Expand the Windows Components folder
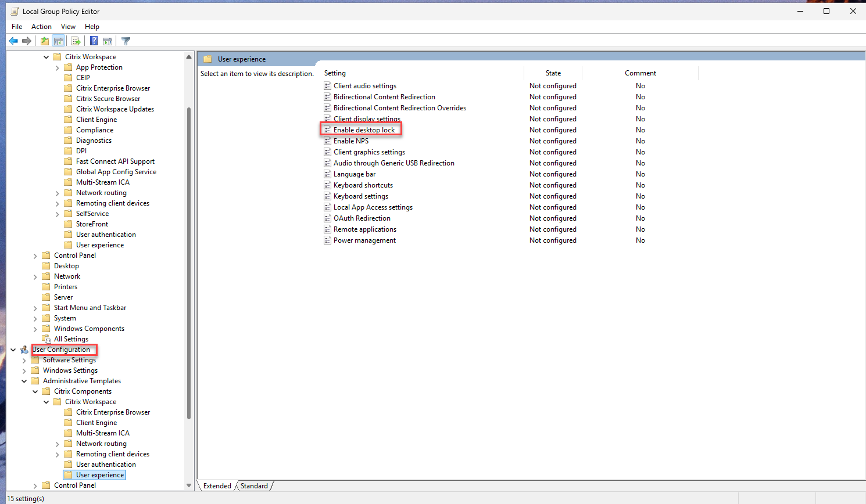866x504 pixels. click(35, 329)
